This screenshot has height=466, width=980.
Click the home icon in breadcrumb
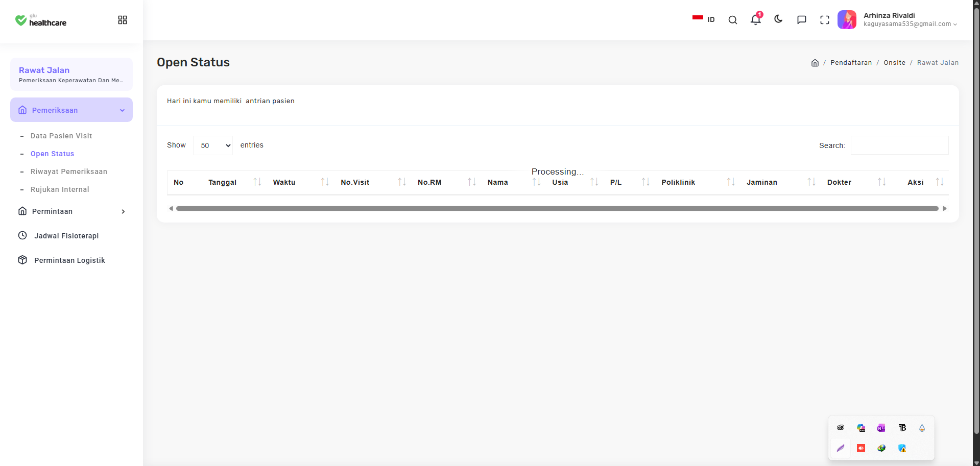point(815,63)
